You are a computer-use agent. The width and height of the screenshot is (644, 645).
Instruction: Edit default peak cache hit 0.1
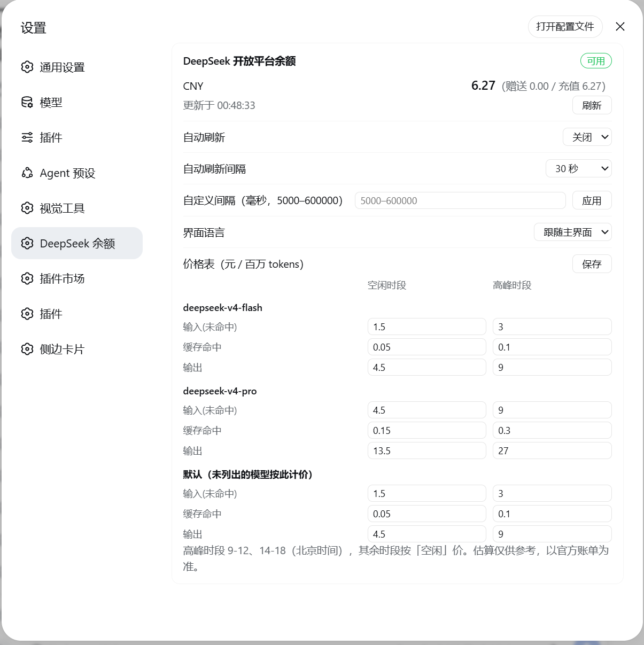coord(552,514)
